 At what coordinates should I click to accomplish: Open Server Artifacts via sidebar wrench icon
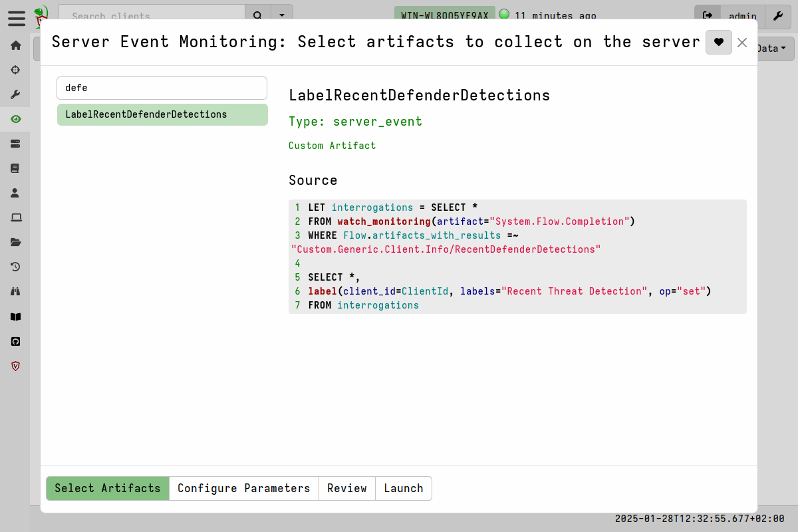click(15, 94)
